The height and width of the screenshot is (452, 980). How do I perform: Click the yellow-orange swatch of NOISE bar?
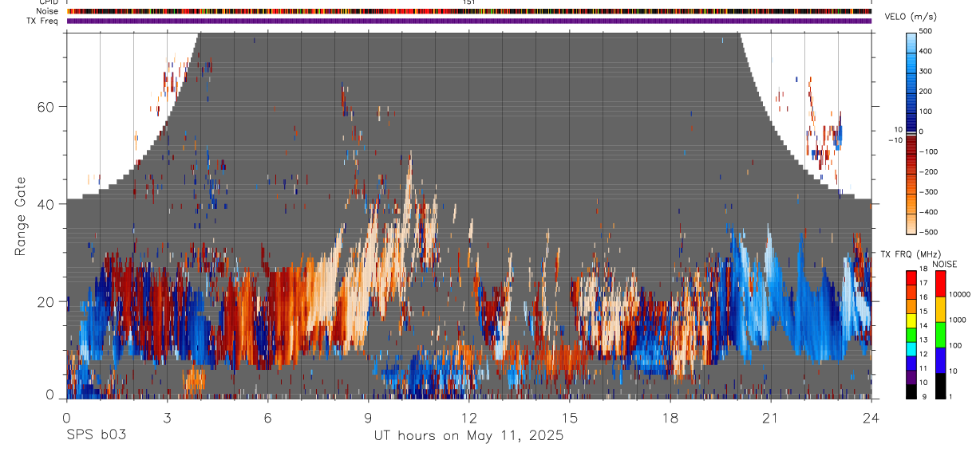(x=942, y=309)
